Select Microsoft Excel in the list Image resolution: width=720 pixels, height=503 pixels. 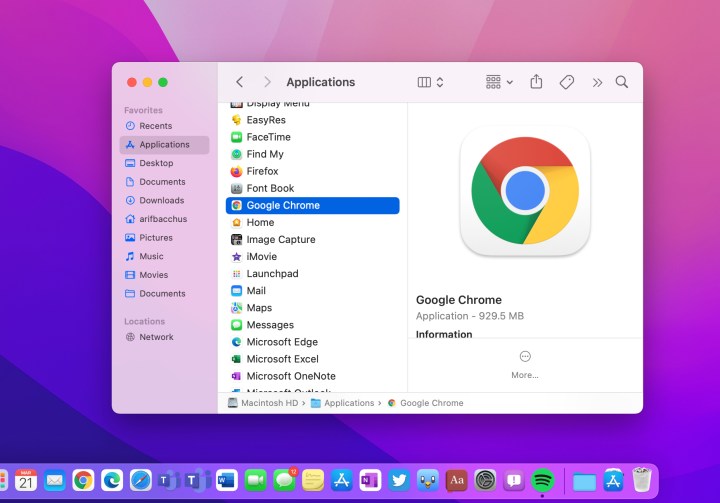pos(313,359)
